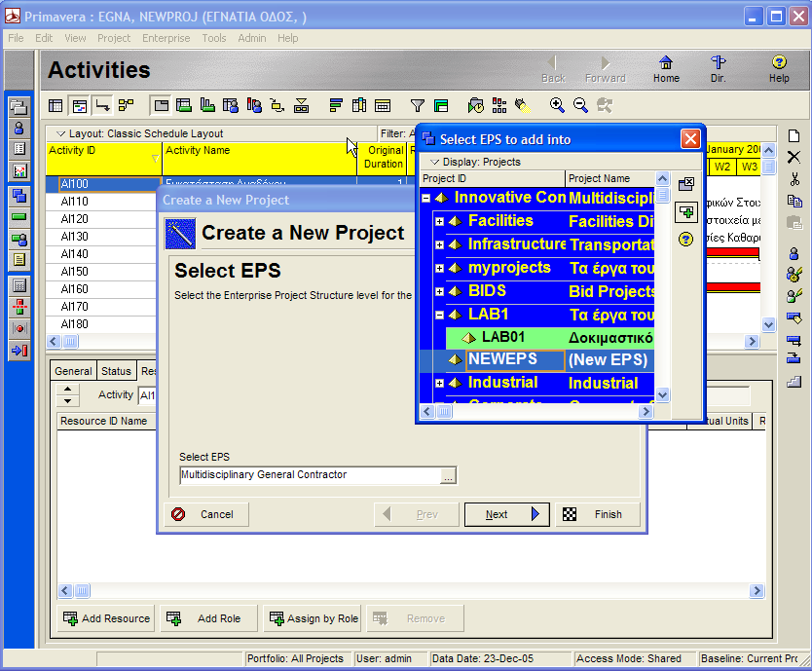Click the Zoom Out magnifier icon
Screen dimensions: 812x671
(x=580, y=106)
